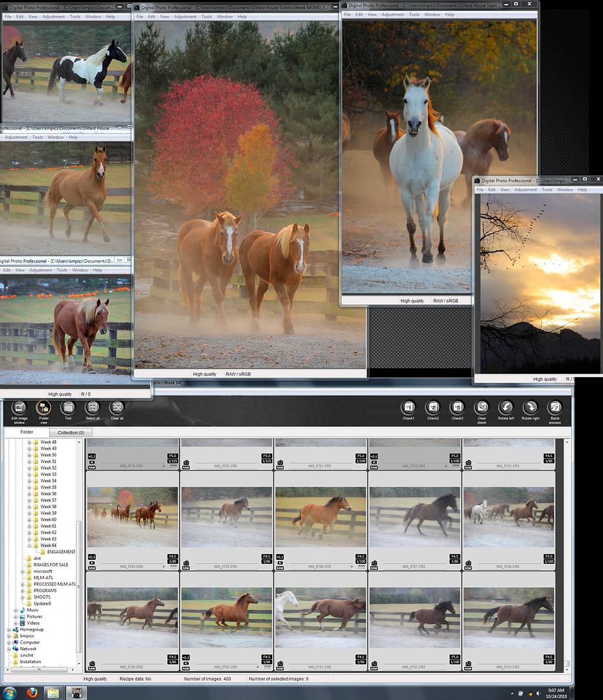Expand the microsoft folder node
Image resolution: width=603 pixels, height=700 pixels.
[22, 572]
